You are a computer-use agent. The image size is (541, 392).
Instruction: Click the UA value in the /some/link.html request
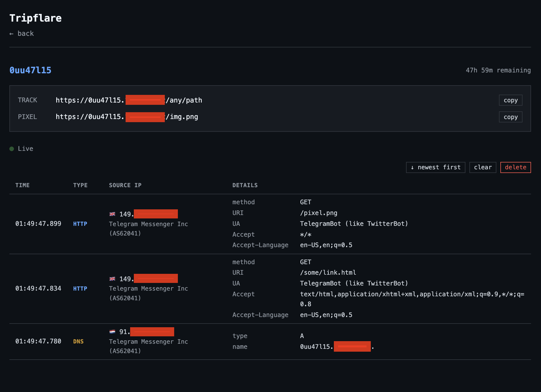point(354,283)
